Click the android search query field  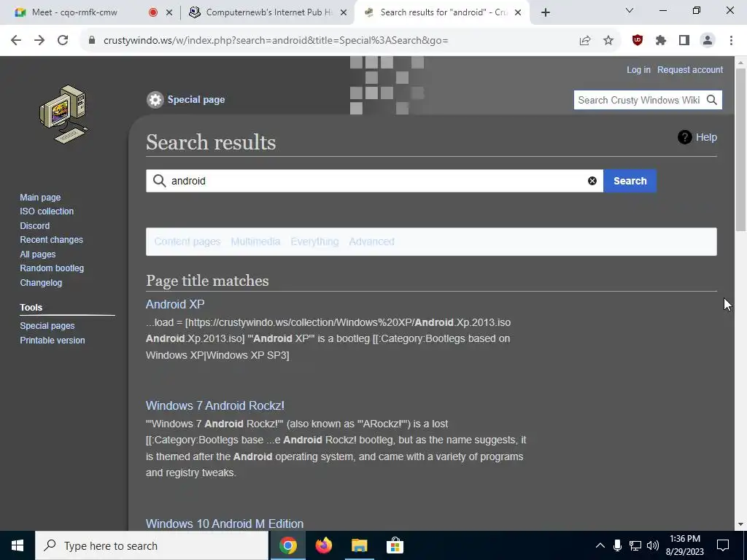(x=374, y=181)
